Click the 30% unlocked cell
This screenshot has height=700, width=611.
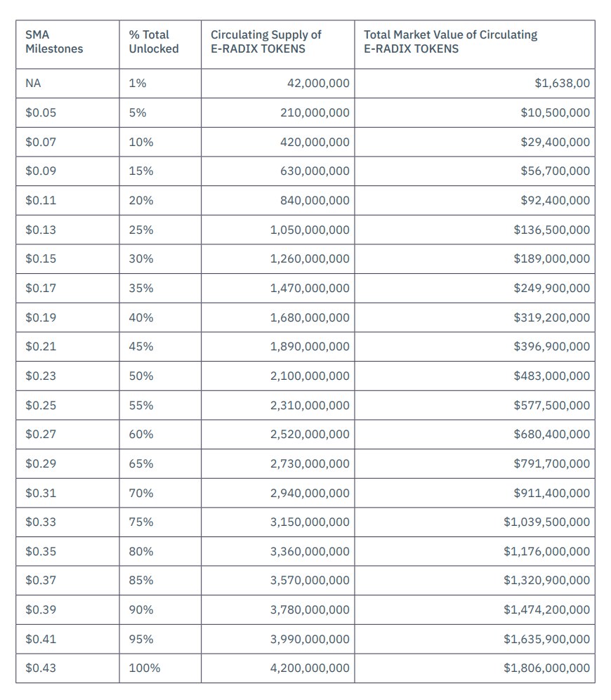click(160, 259)
